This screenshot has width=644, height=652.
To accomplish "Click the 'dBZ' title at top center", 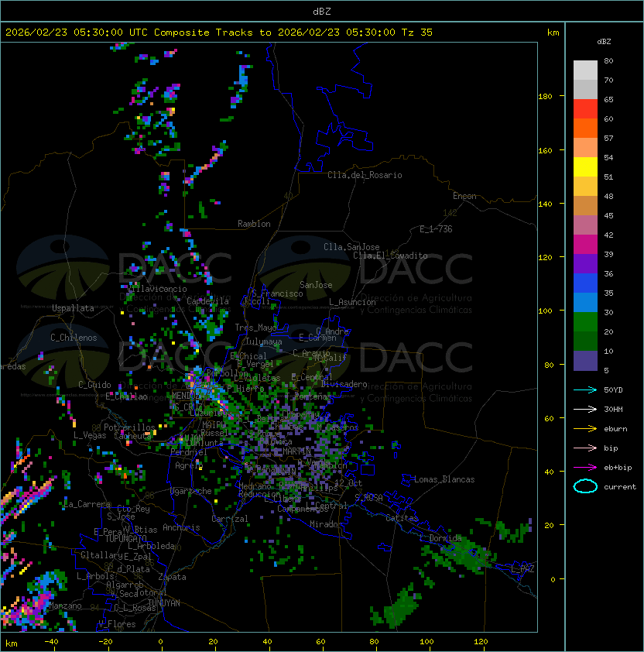I will click(322, 12).
